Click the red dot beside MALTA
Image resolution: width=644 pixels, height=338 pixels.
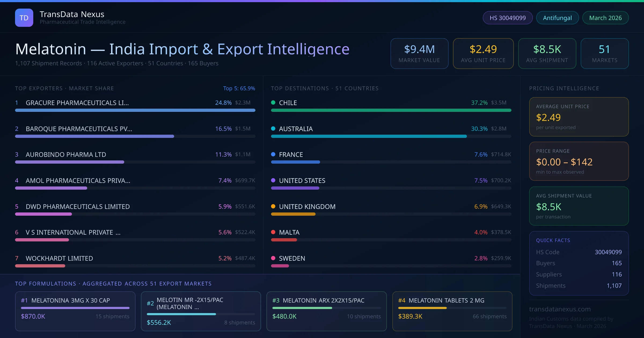273,232
